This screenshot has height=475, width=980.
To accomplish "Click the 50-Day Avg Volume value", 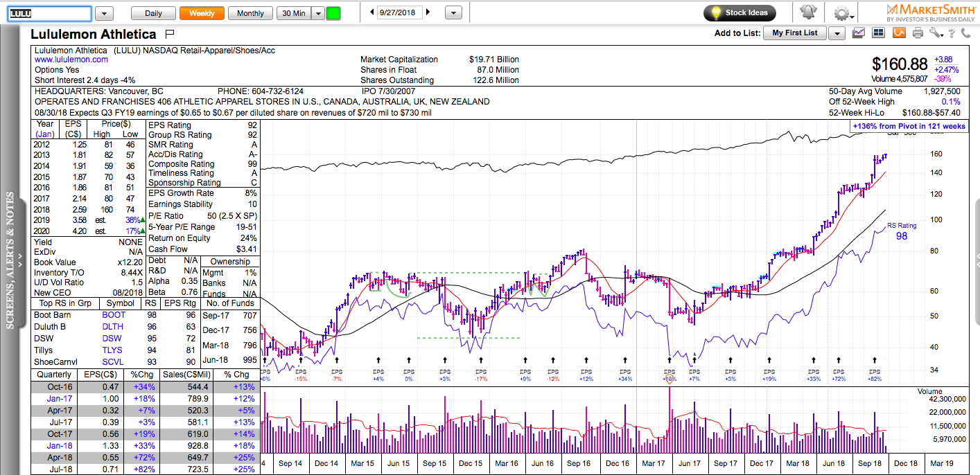I will coord(941,91).
